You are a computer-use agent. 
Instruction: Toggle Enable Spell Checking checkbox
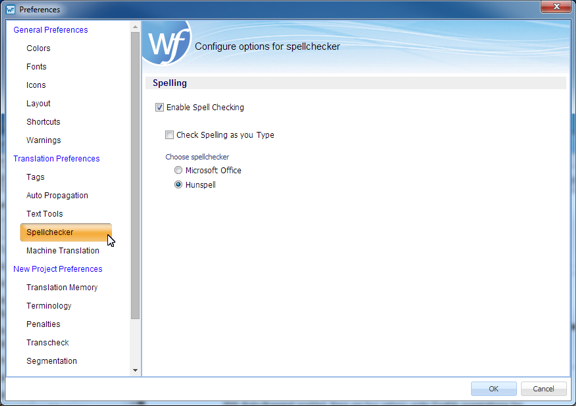click(159, 107)
